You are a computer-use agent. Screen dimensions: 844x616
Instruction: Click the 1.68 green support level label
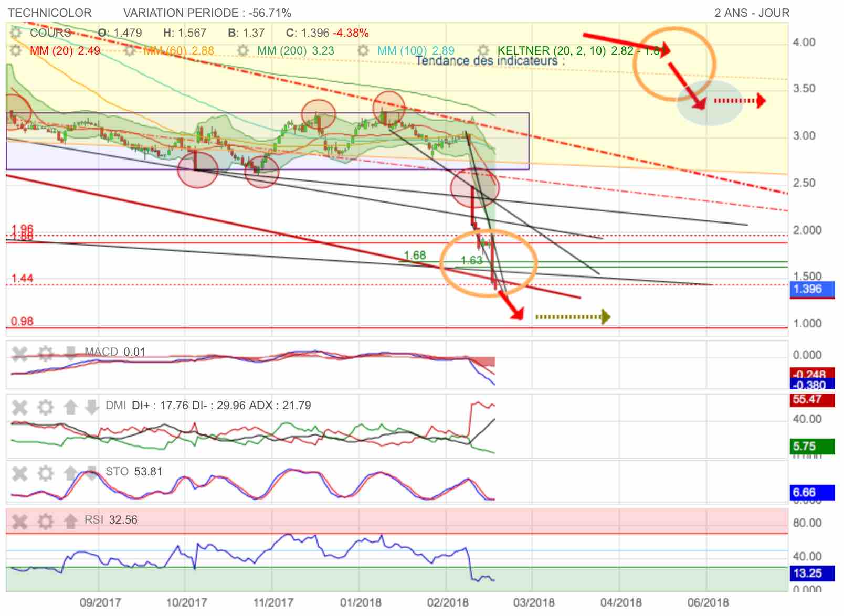415,255
